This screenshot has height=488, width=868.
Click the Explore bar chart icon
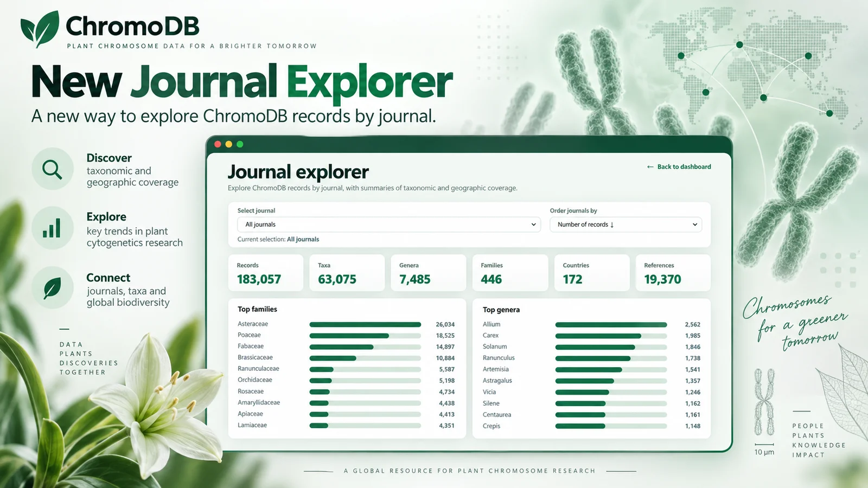pyautogui.click(x=52, y=228)
